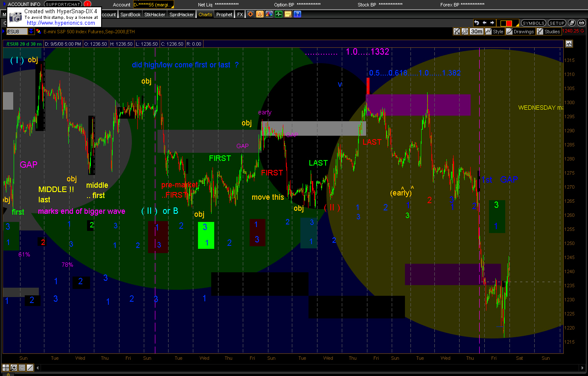Click the crosshair cursor tool icon
Screen dimensions: 588x376
pyautogui.click(x=6, y=367)
